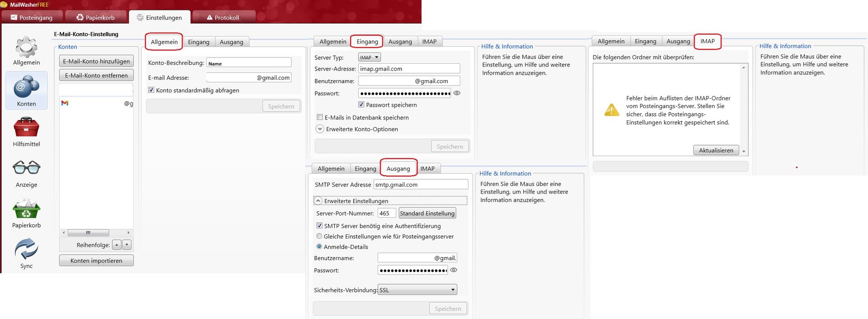Select the Anmelde-Details radio button
This screenshot has height=319, width=868.
click(x=319, y=247)
